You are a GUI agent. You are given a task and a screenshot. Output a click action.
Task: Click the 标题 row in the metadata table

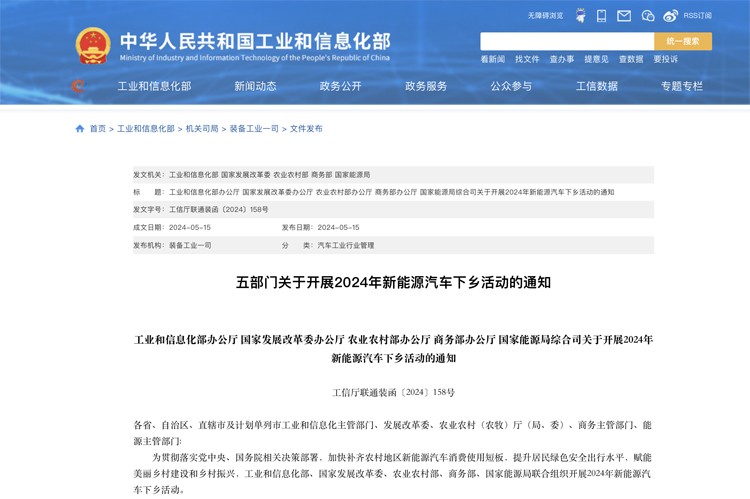[393, 192]
